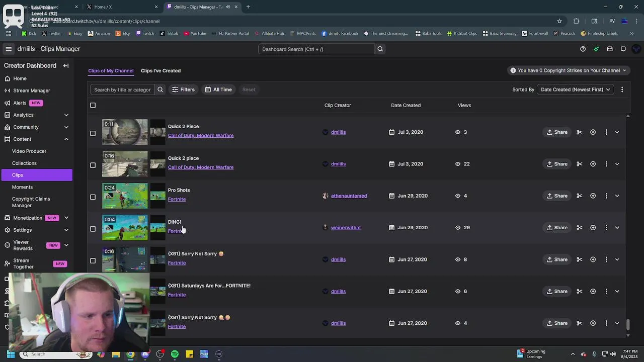Open three-dot menu for {XB1} Sorry Not Sorry 8-views clip
Screen dimensions: 644x362
[606, 259]
